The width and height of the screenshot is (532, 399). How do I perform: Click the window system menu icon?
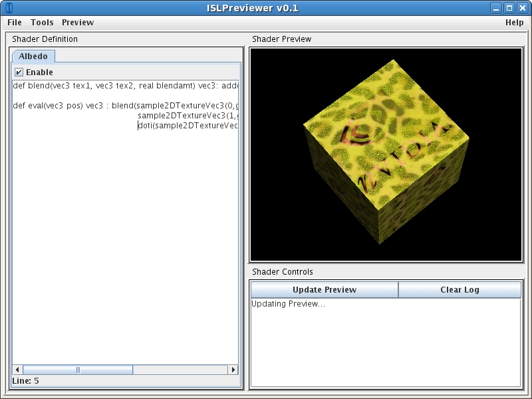pos(9,8)
